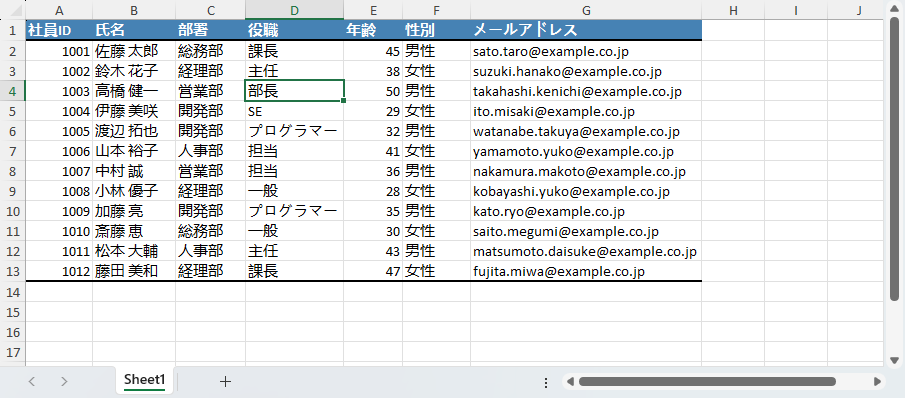Click the three-dot sheet options handle
This screenshot has height=398, width=905.
[x=546, y=382]
